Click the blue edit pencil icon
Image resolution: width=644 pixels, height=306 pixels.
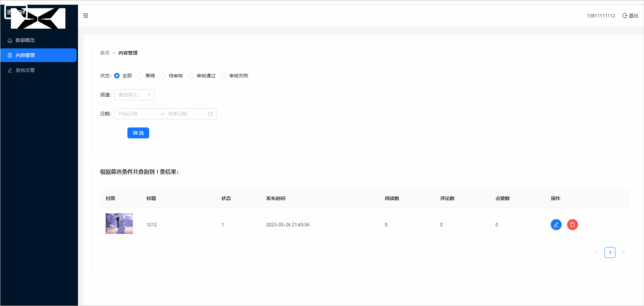556,225
